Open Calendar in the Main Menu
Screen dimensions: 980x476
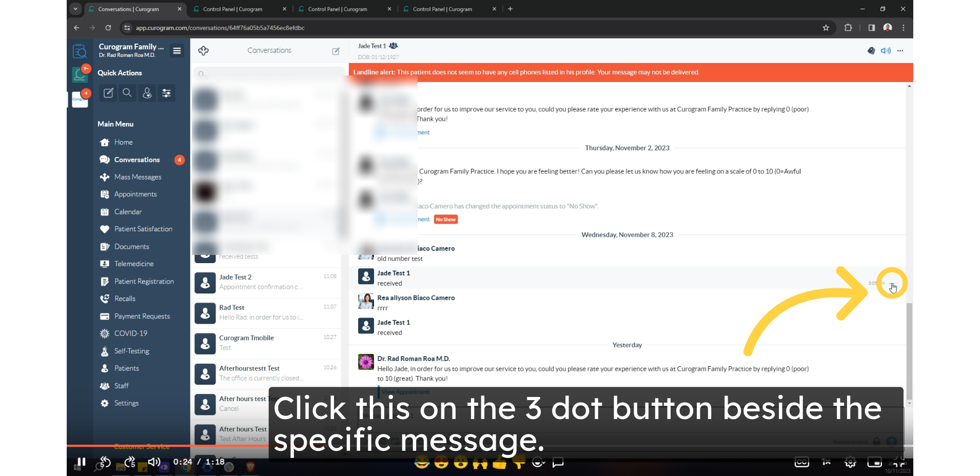(128, 212)
